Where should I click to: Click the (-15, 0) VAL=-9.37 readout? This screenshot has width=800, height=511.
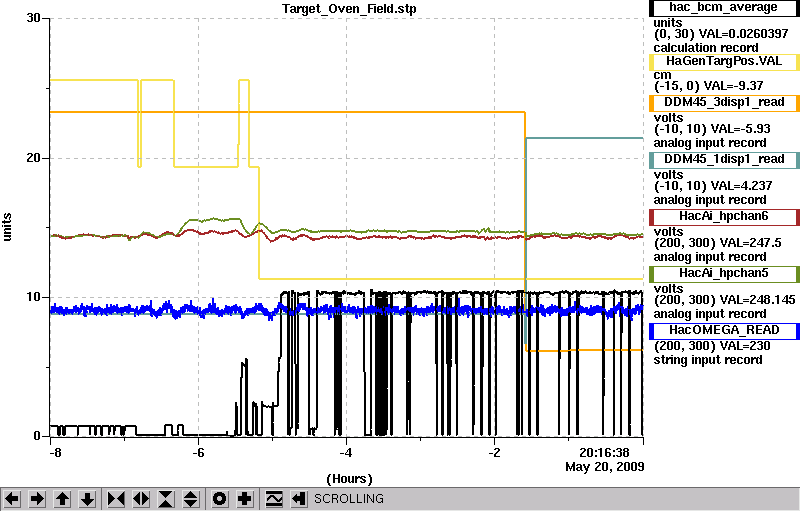pyautogui.click(x=709, y=86)
